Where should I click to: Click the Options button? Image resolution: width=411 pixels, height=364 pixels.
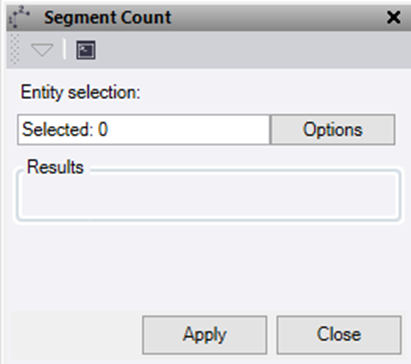[333, 130]
